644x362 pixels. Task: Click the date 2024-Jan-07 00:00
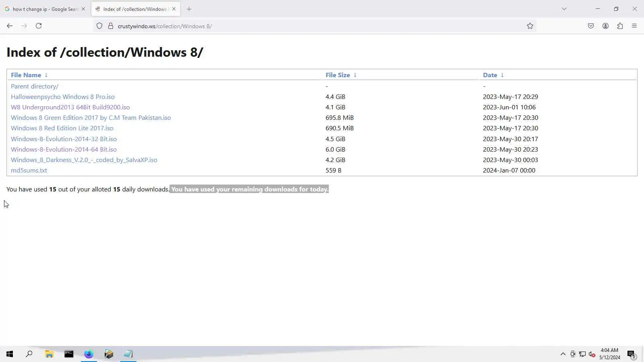509,170
